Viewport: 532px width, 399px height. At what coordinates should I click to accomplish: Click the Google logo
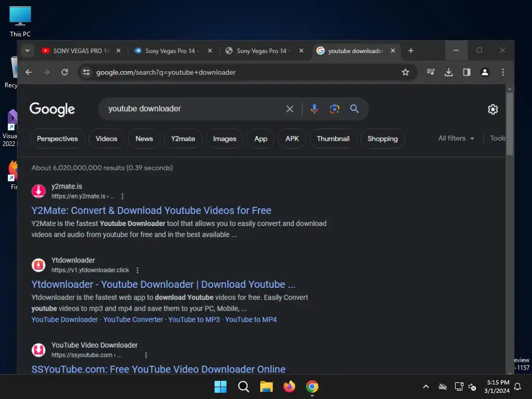coord(52,109)
